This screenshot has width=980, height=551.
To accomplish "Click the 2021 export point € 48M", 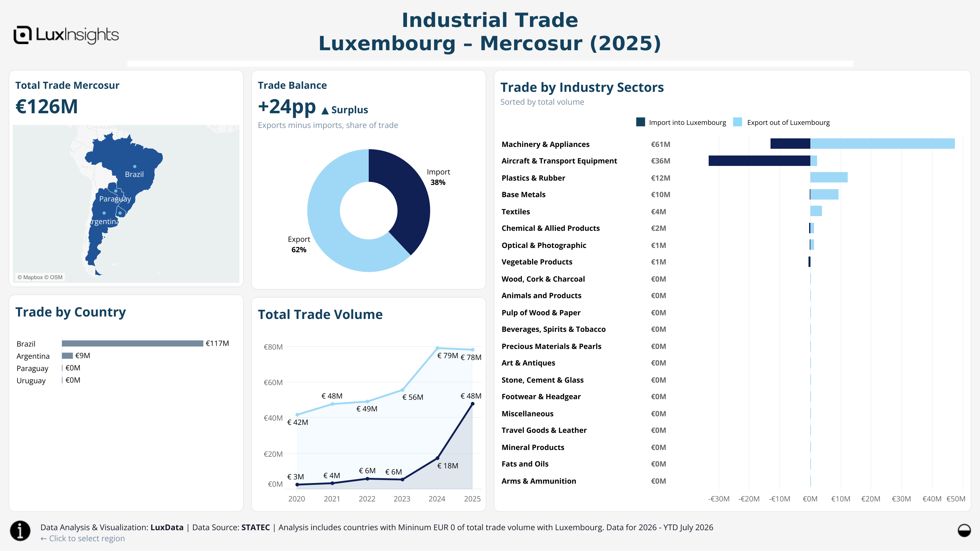I will tap(332, 404).
